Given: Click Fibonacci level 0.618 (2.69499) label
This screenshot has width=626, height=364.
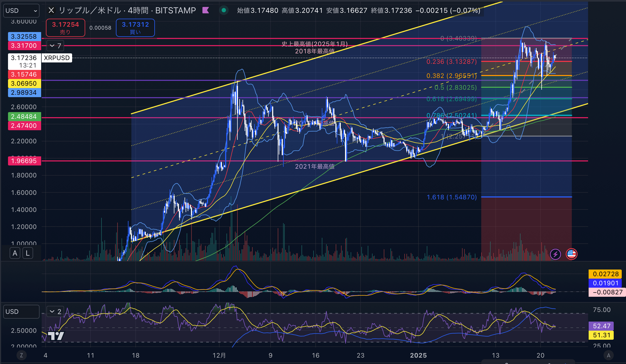Looking at the screenshot, I should point(452,99).
